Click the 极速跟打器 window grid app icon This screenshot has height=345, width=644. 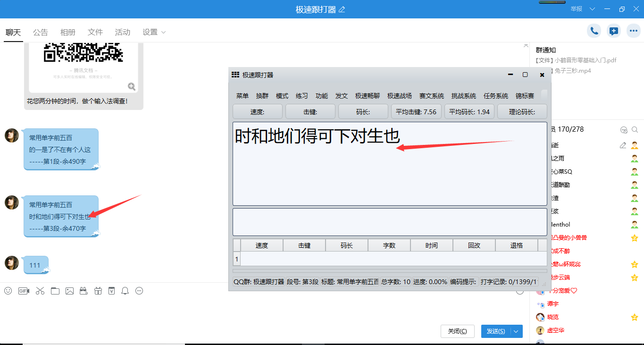[235, 75]
